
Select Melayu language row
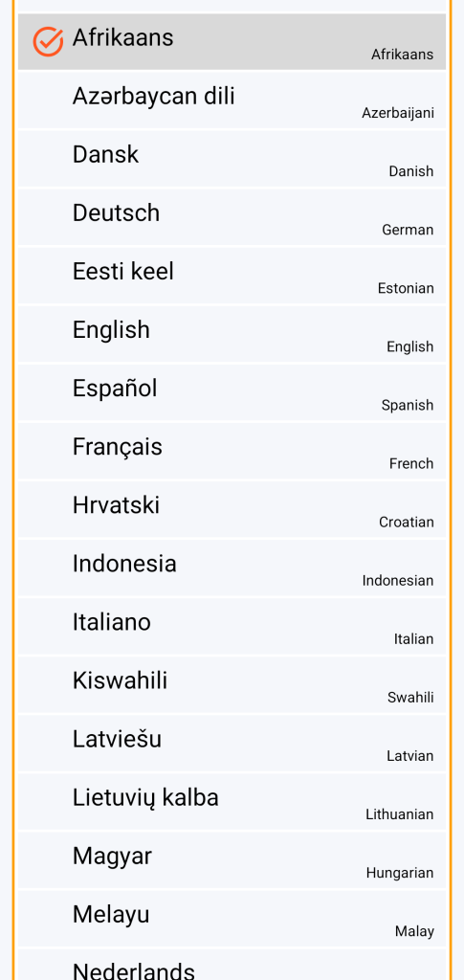[232, 918]
